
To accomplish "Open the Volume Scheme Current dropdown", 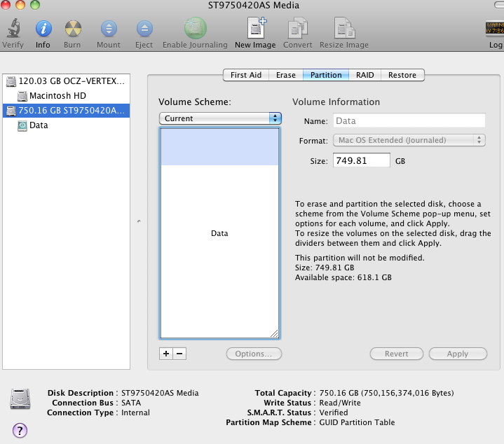I will coord(220,118).
